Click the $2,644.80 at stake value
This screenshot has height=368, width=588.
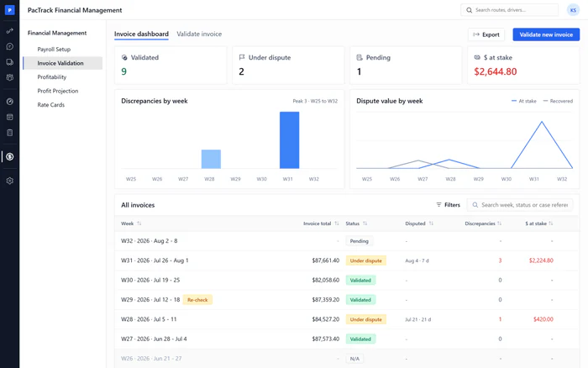click(495, 71)
